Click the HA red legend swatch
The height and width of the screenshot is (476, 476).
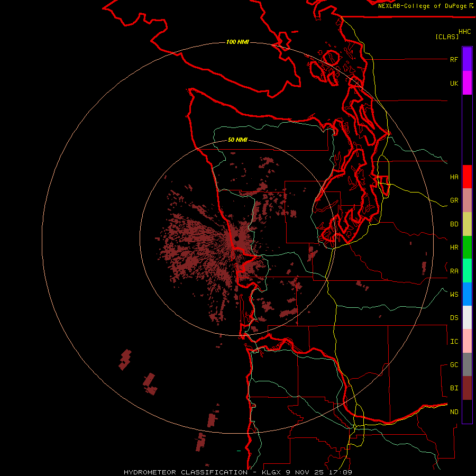467,177
